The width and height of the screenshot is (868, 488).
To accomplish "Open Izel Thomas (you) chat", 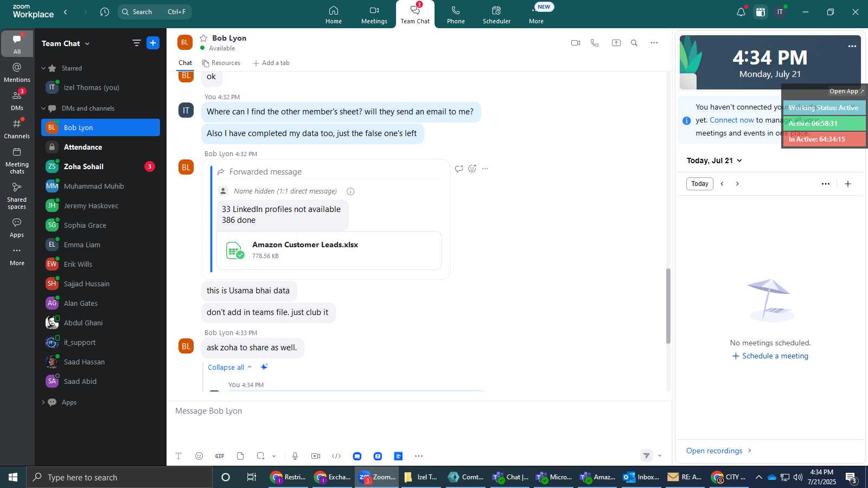I will point(100,87).
